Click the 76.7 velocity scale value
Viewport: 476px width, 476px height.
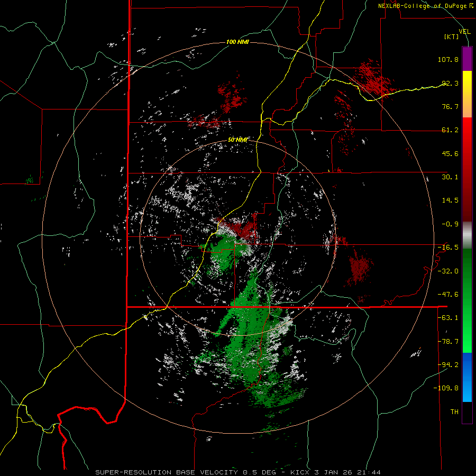pos(450,106)
